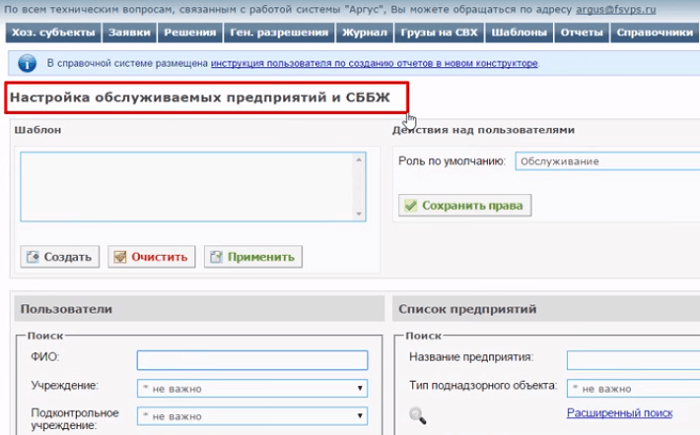700x435 pixels.
Task: Click Сохранить права button
Action: [x=462, y=205]
